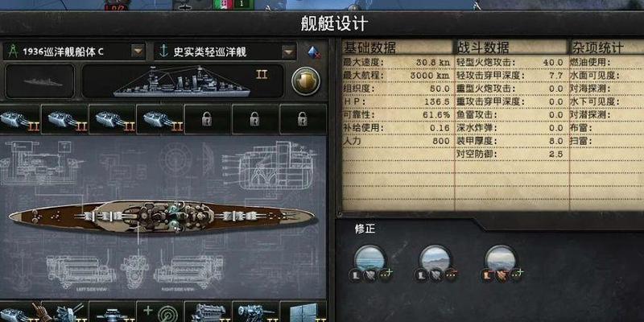Select the fourth light gun battery slot

pos(159,119)
